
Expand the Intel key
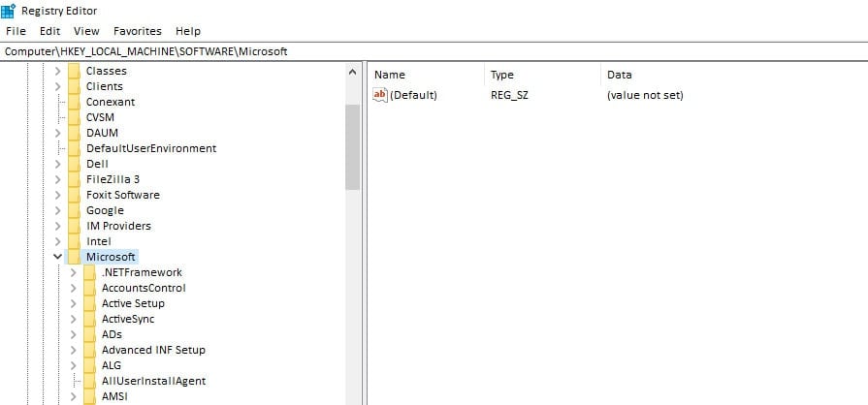click(57, 241)
